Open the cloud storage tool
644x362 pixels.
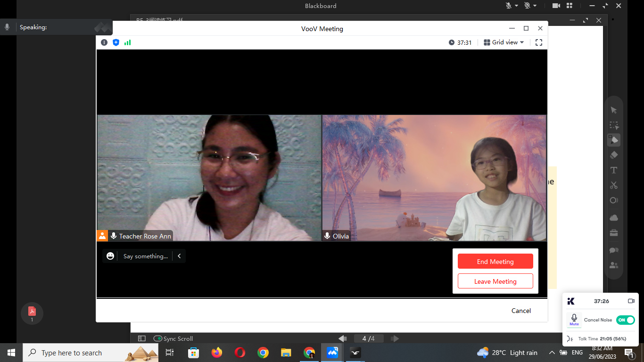click(614, 217)
